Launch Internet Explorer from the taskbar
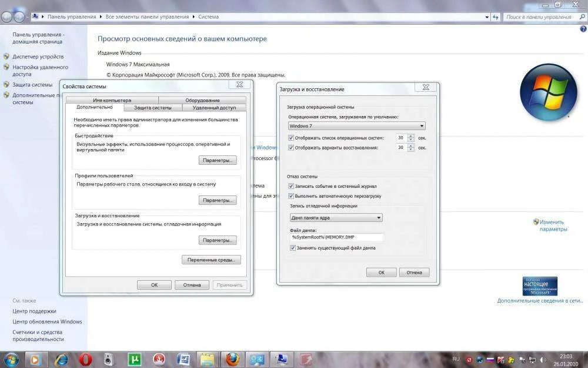588x368 pixels. (61, 360)
